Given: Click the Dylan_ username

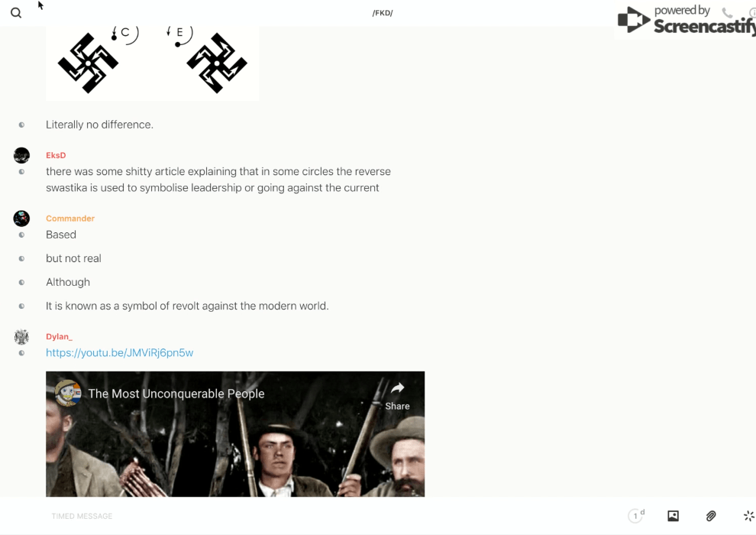Looking at the screenshot, I should point(59,337).
